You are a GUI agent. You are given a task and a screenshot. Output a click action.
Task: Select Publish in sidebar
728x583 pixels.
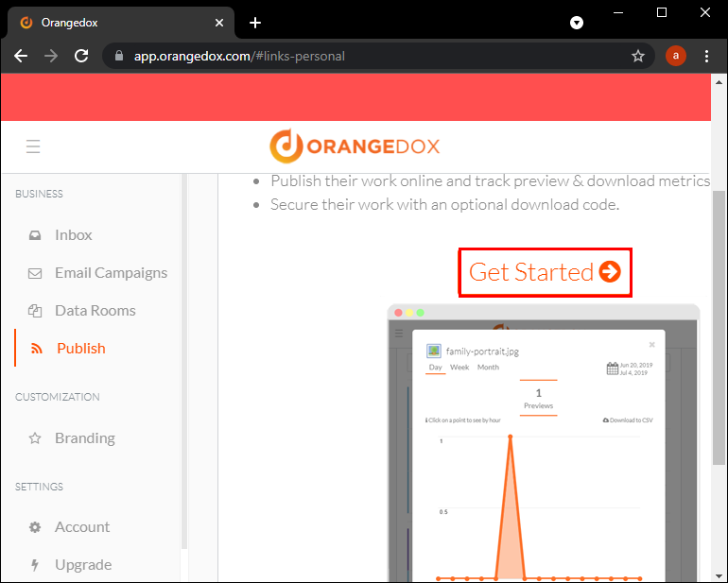[x=80, y=349]
